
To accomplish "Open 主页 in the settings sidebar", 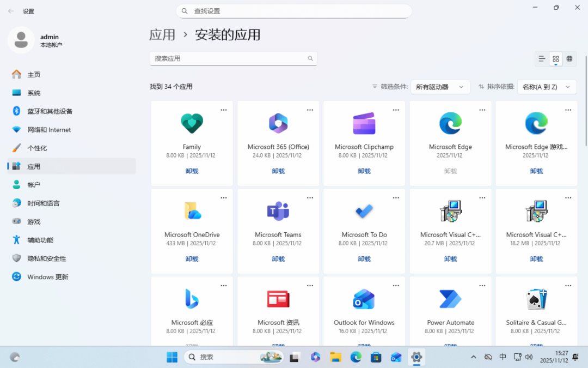I will click(x=71, y=74).
